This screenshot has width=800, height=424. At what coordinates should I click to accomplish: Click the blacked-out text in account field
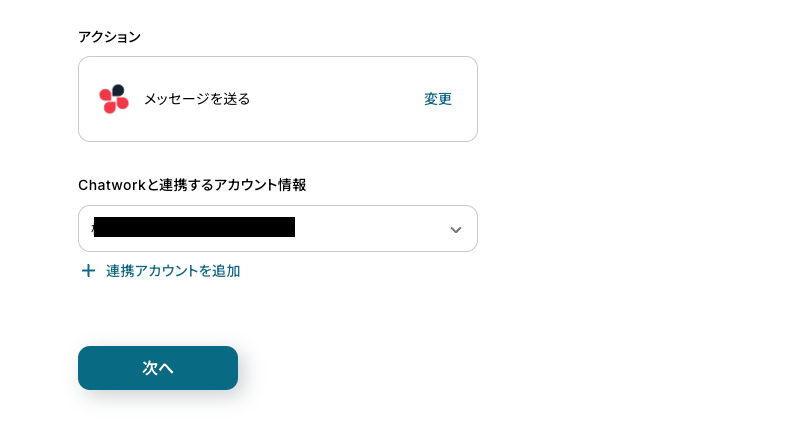(x=194, y=227)
